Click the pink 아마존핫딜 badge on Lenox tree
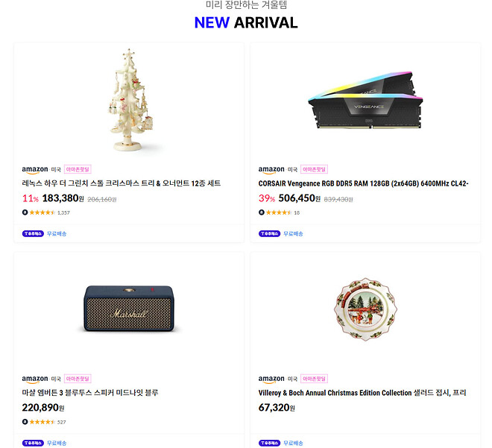This screenshot has width=492, height=448. (78, 169)
